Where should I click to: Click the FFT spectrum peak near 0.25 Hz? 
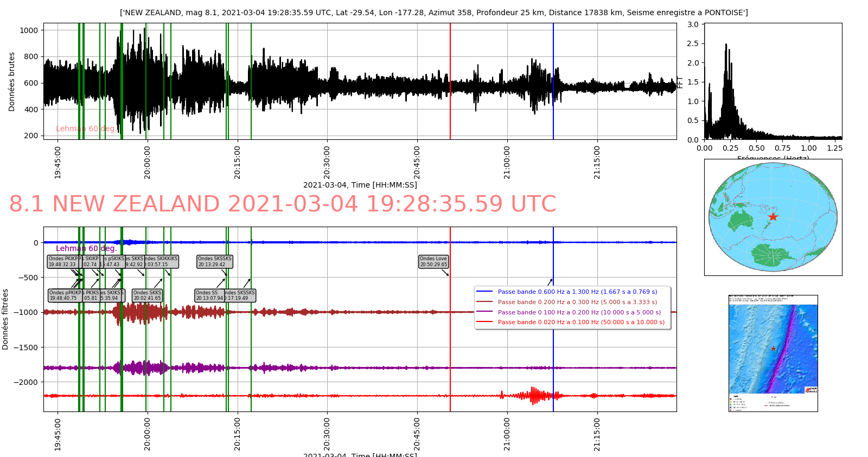726,46
